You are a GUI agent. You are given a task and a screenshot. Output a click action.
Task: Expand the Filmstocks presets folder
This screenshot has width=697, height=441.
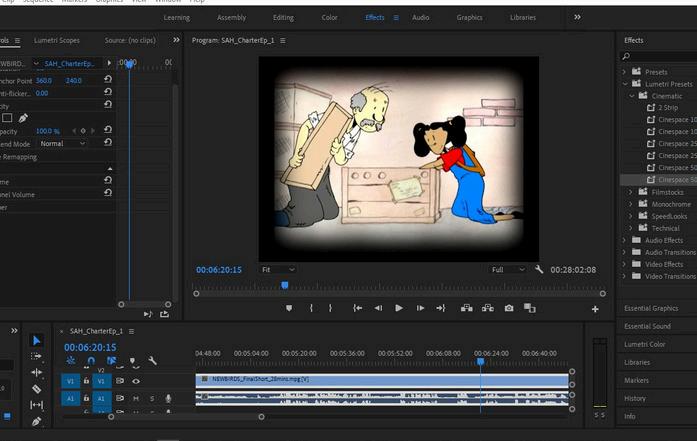[x=631, y=191]
